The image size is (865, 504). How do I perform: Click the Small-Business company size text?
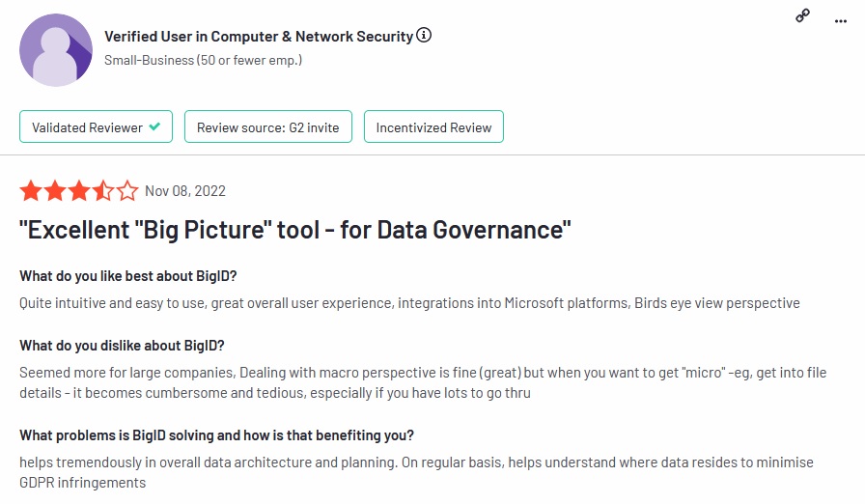tap(203, 60)
